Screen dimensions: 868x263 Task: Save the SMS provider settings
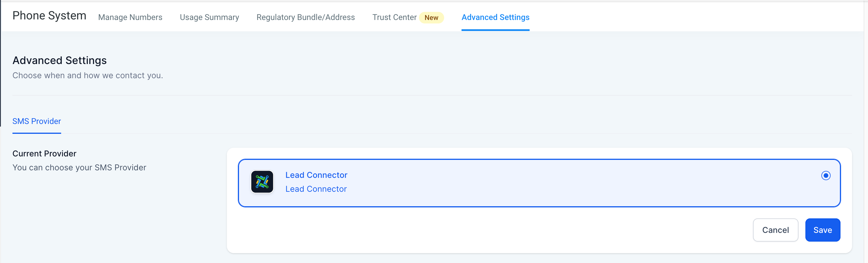coord(822,230)
